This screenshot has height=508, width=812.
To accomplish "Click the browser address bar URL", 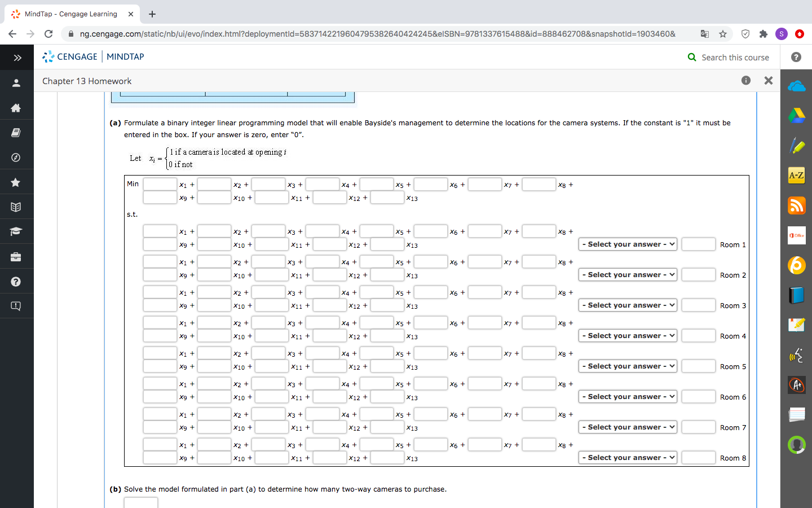I will (377, 34).
